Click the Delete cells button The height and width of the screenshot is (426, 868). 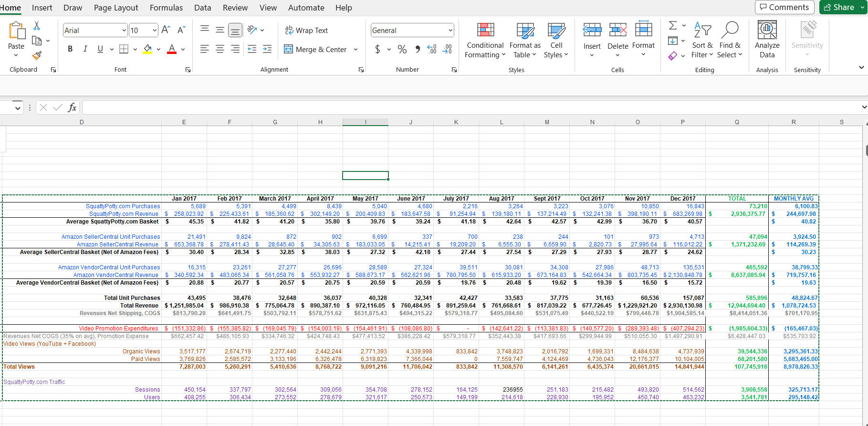tap(617, 40)
